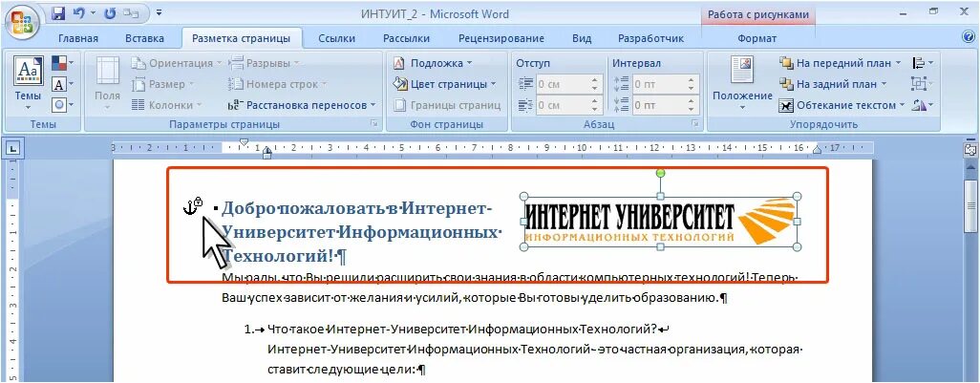Undo the last action
This screenshot has height=383, width=980.
click(79, 12)
